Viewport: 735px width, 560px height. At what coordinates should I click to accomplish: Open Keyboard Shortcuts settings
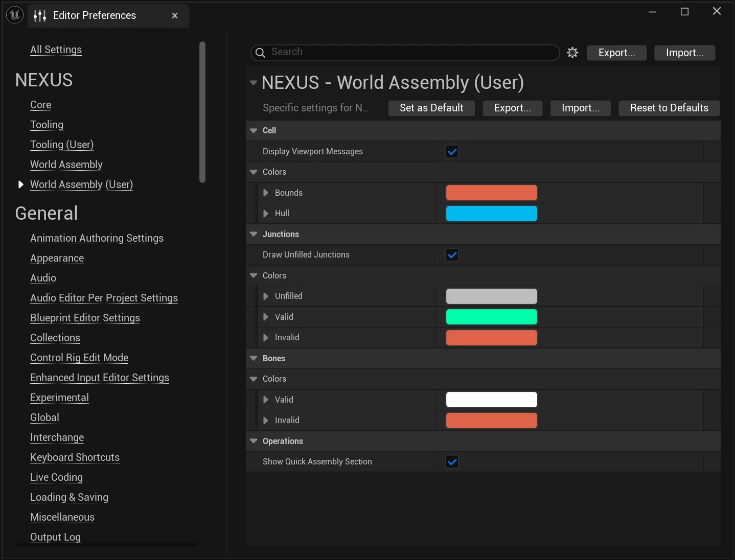click(75, 457)
